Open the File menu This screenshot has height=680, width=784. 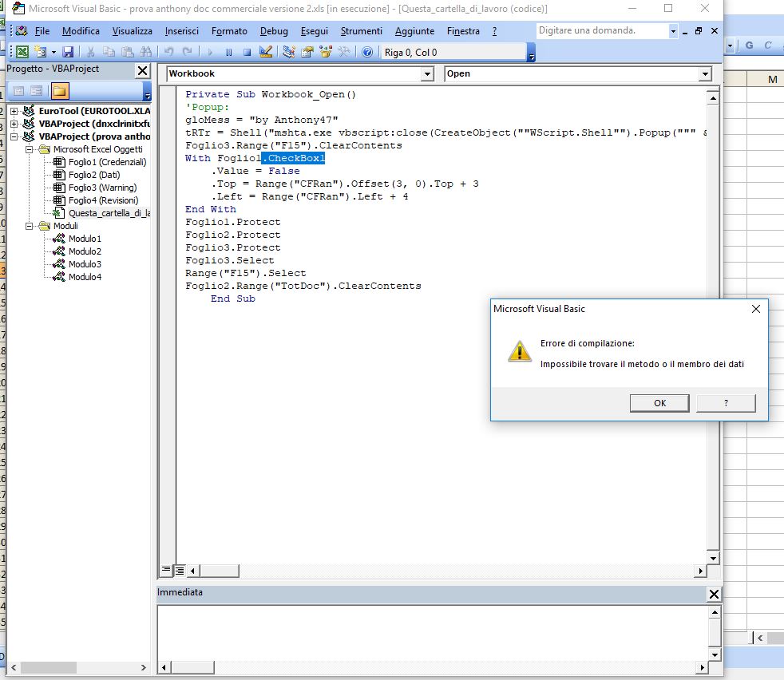[42, 31]
